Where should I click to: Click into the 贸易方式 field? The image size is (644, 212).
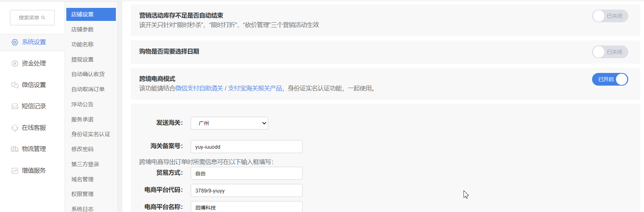[246, 173]
